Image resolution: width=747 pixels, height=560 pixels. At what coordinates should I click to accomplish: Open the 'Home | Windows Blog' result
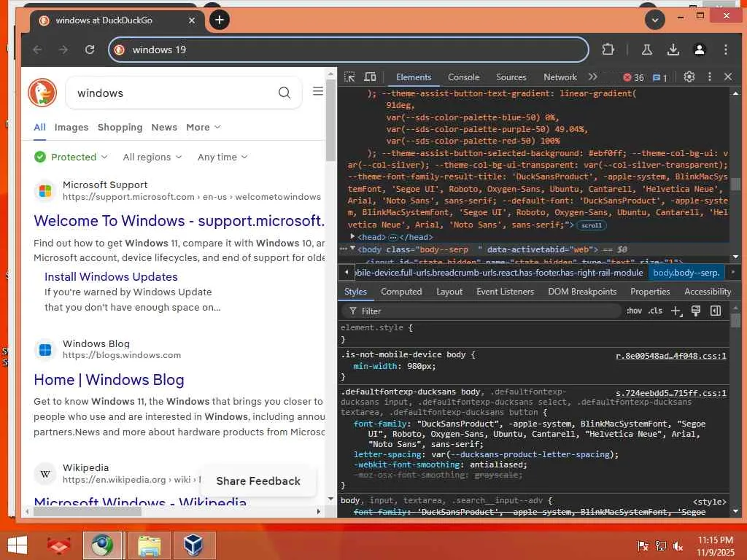click(x=109, y=379)
